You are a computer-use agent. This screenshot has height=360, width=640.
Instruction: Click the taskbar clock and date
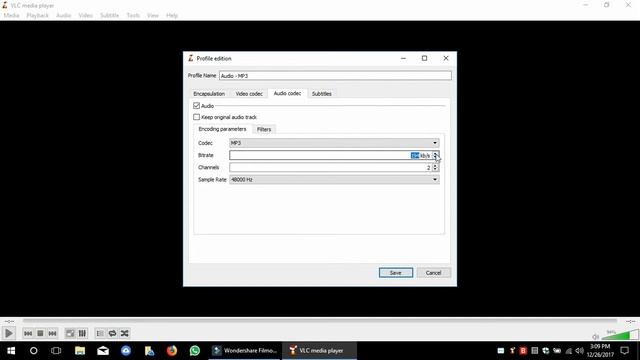(600, 351)
